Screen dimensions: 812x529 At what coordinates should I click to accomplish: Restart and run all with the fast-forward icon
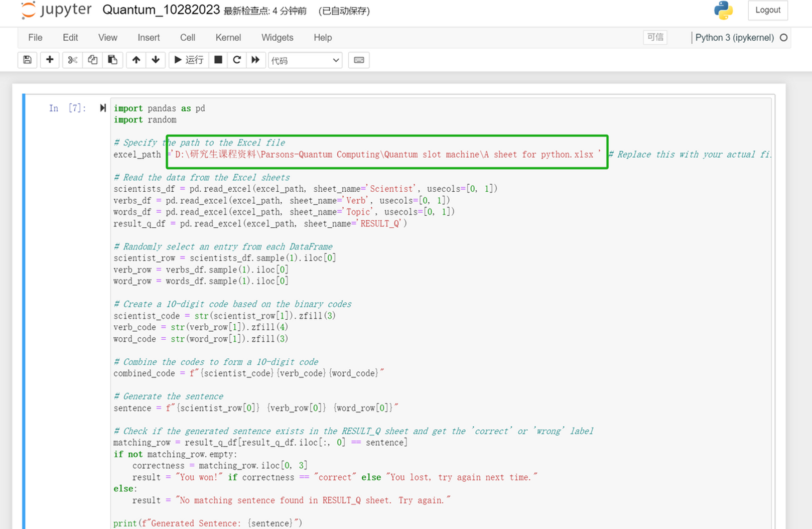tap(255, 60)
